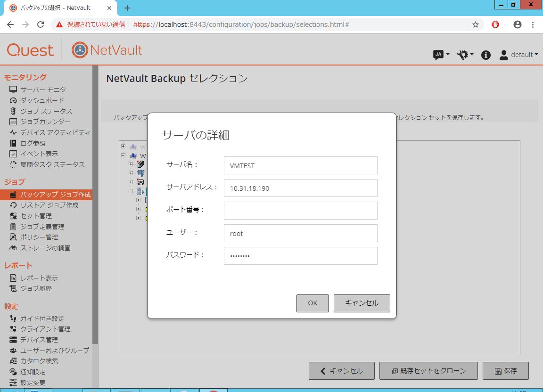Click the ログ参照 book icon

tap(13, 143)
